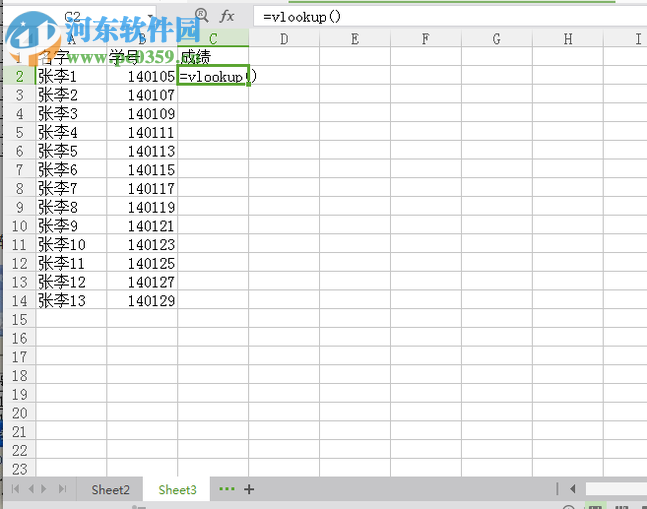Click student number 140115
The height and width of the screenshot is (509, 647).
[x=142, y=170]
